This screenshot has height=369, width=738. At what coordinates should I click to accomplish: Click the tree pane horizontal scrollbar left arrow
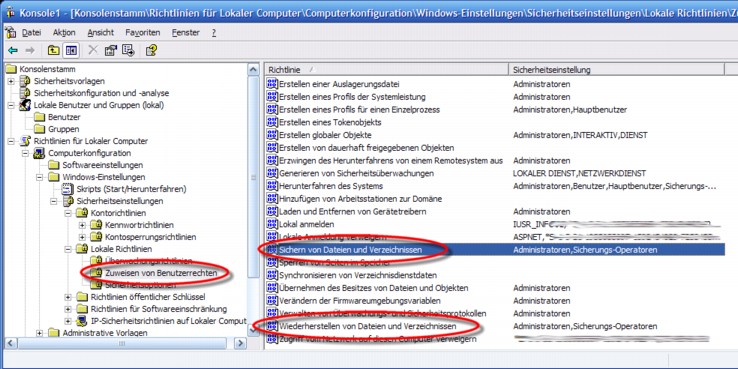[10, 343]
